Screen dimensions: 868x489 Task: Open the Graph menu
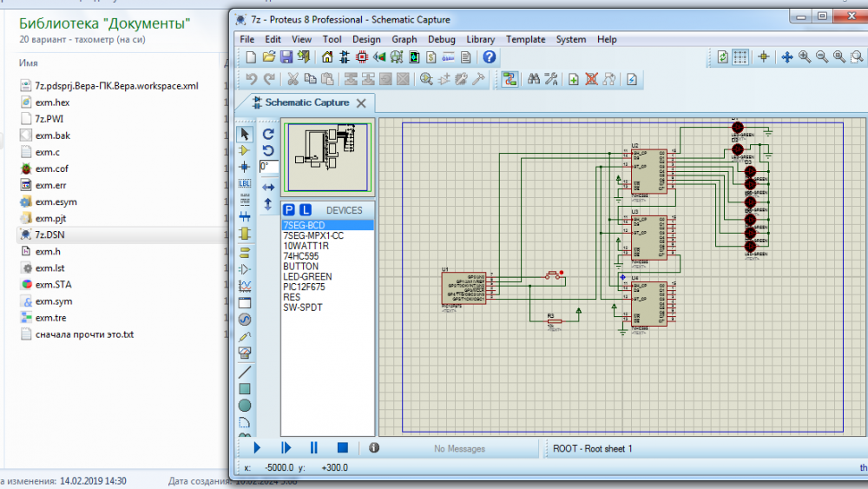404,39
